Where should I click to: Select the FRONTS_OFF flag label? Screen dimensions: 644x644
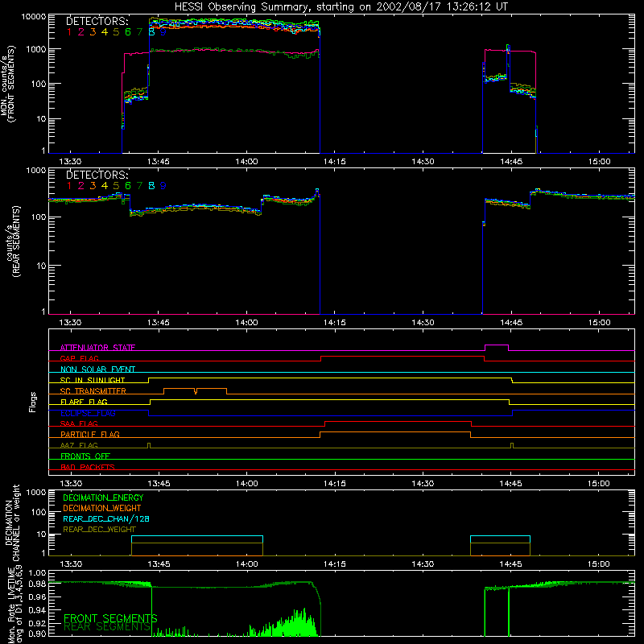click(85, 456)
